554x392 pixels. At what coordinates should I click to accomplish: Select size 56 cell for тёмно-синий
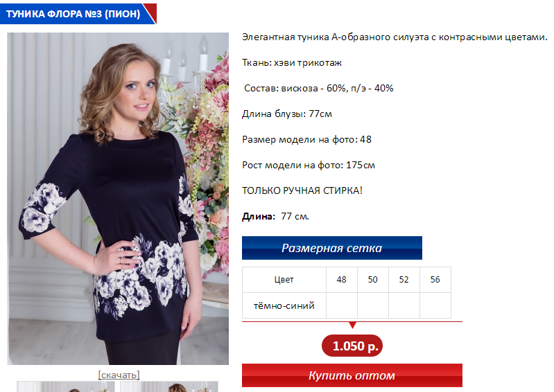pyautogui.click(x=435, y=305)
